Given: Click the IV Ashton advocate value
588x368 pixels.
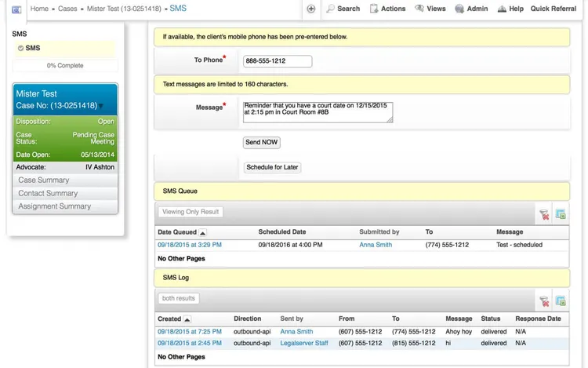Looking at the screenshot, I should point(100,167).
